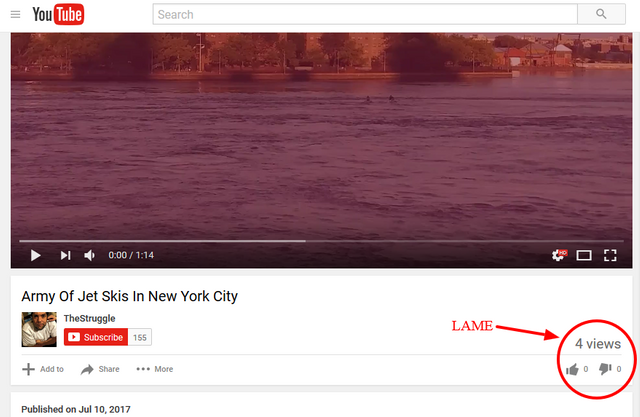Seek along the video progress bar
Screen dimensions: 640x417
coord(321,241)
